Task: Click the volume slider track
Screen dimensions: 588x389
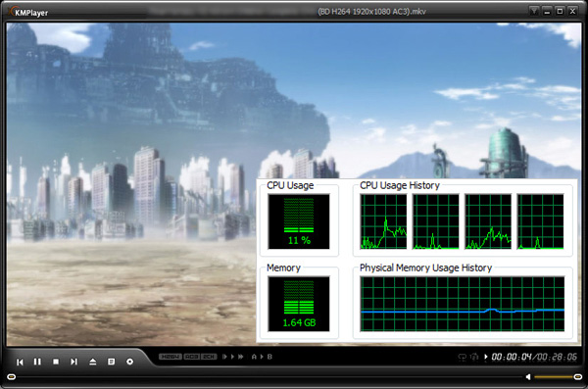Action: click(x=555, y=376)
